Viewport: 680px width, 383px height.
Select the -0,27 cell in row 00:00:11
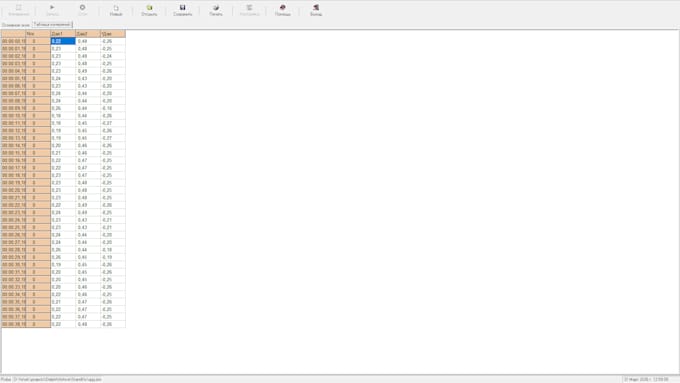point(113,123)
